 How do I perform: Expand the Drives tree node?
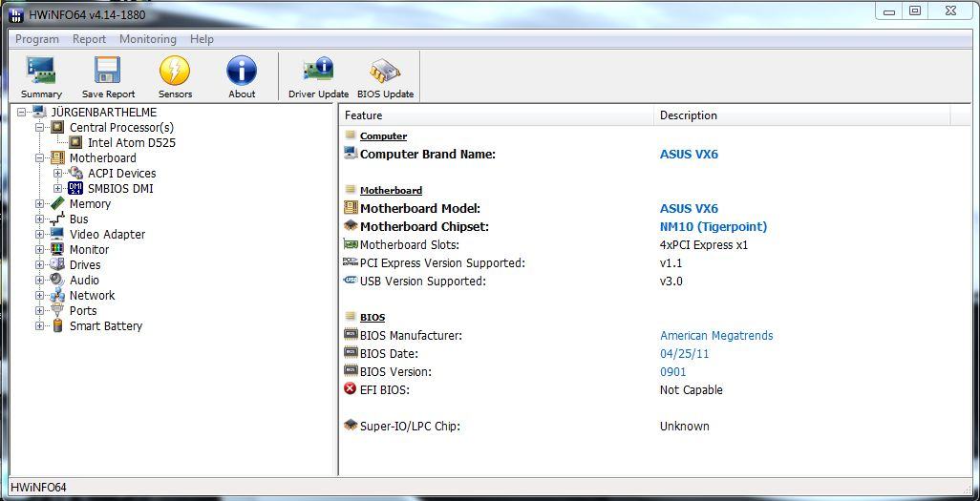[x=40, y=265]
